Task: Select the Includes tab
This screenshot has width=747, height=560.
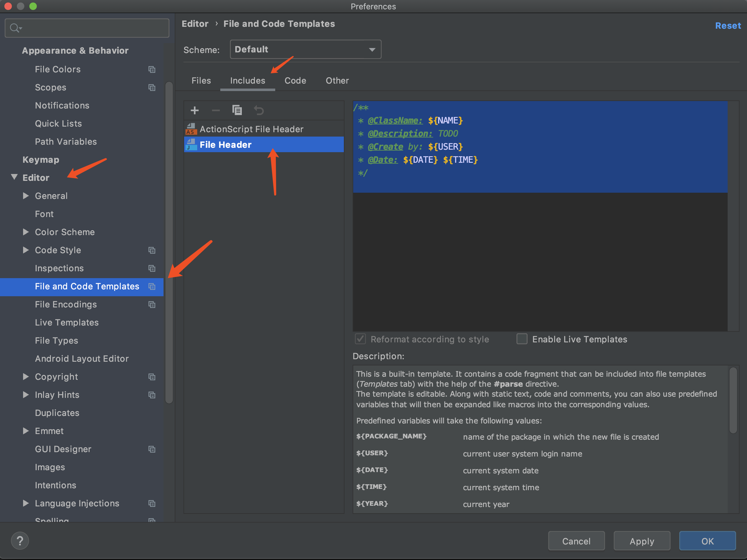Action: coord(247,81)
